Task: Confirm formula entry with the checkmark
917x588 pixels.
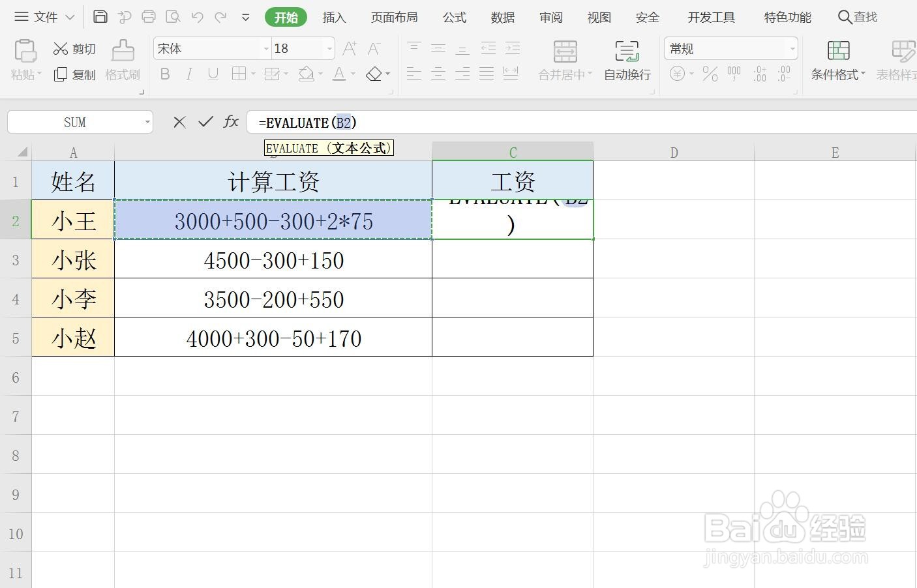Action: (x=205, y=122)
